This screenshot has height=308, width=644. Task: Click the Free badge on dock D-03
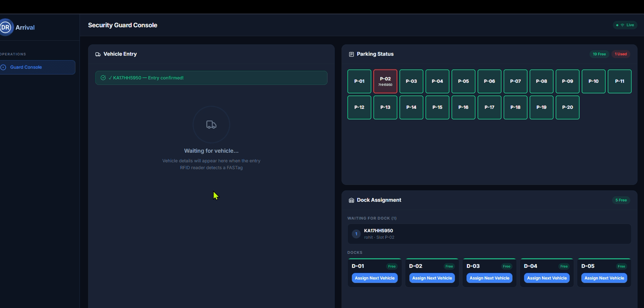(507, 266)
